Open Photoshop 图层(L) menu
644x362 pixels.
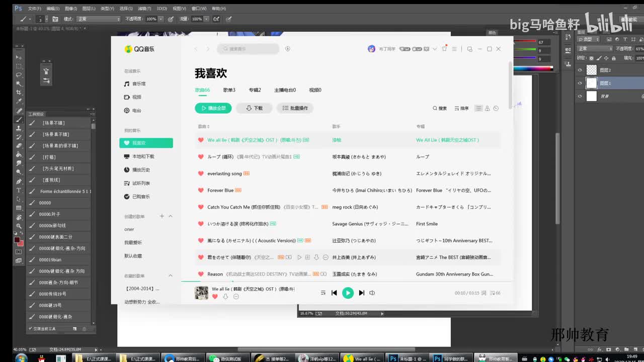(89, 9)
